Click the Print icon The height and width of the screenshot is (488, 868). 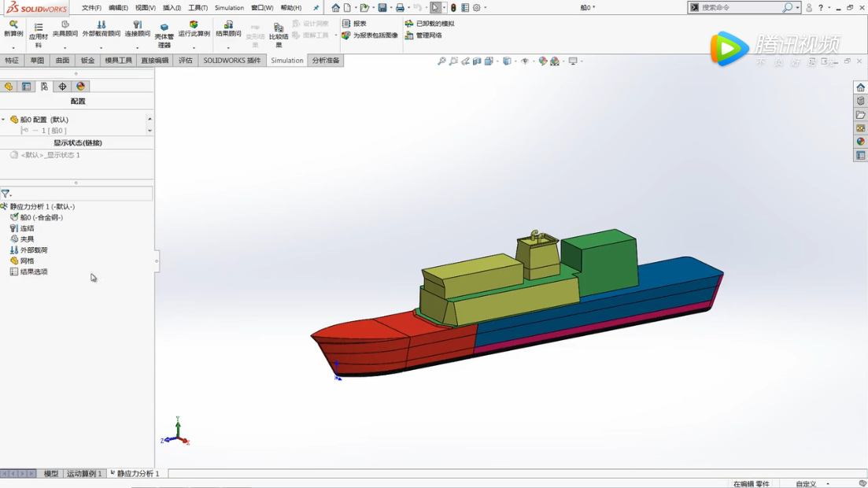(x=400, y=8)
